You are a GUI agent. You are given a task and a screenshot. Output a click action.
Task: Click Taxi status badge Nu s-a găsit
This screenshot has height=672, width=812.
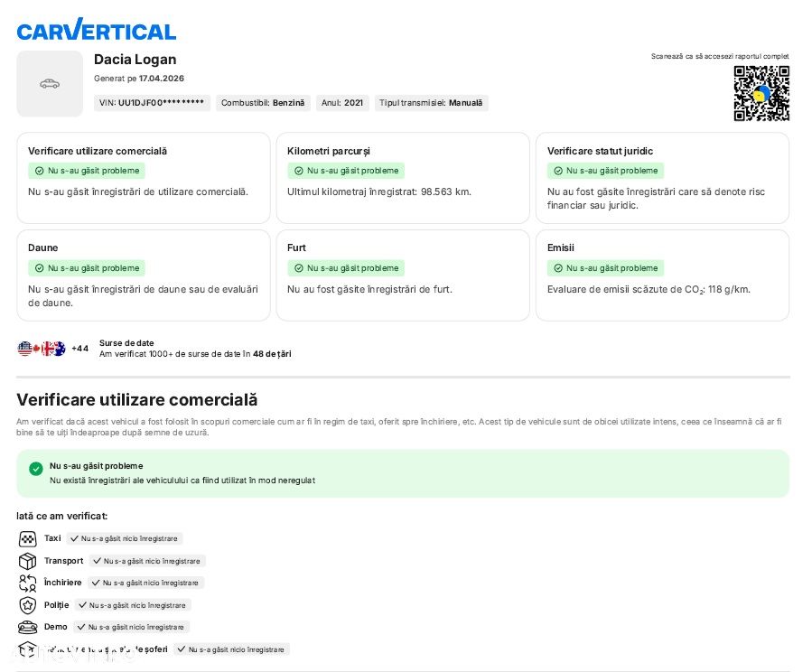click(x=125, y=538)
